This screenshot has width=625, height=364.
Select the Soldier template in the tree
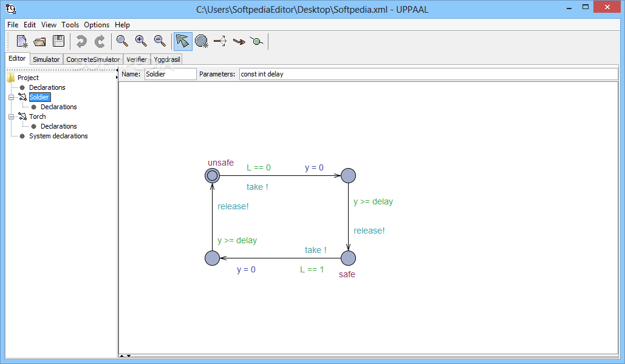tap(39, 97)
